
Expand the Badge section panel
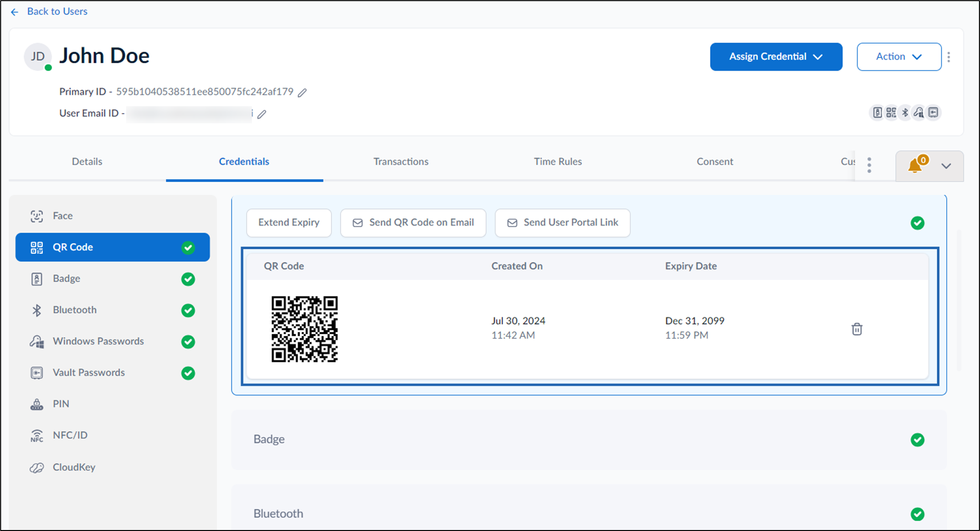click(589, 439)
